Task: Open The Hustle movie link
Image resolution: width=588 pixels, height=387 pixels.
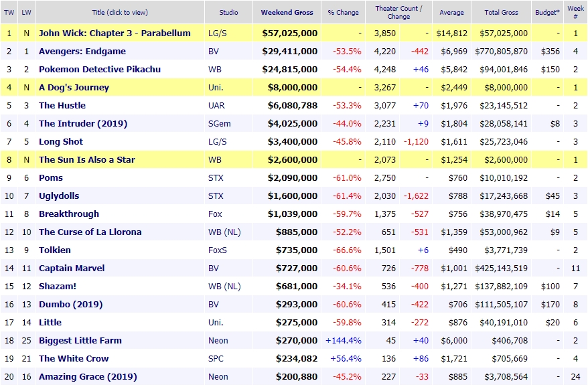Action: 62,105
